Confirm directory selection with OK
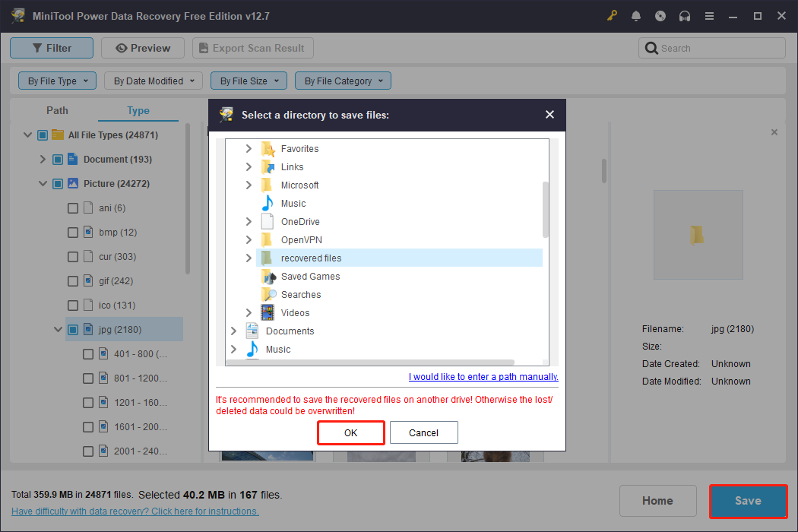This screenshot has width=798, height=532. click(x=350, y=432)
